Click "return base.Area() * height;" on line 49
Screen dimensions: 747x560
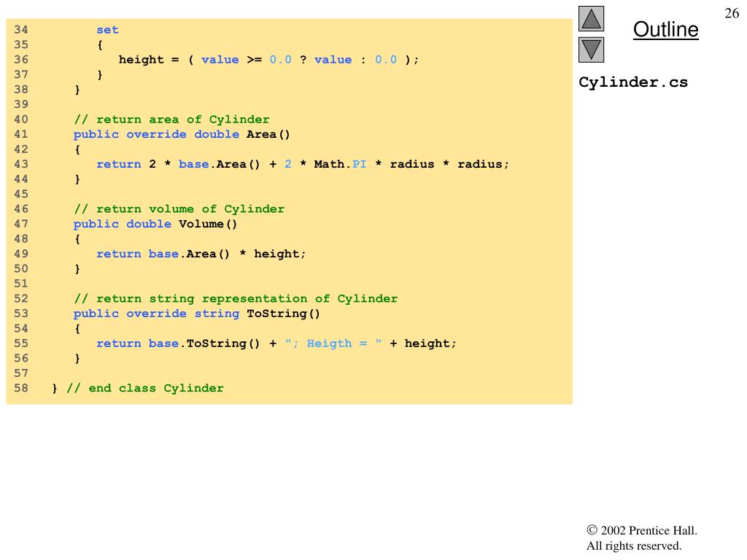pos(201,254)
